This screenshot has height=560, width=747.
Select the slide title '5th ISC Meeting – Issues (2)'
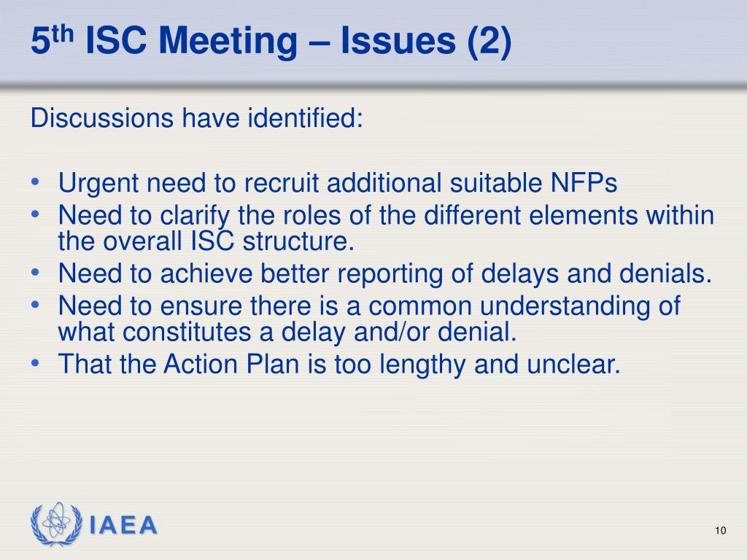(x=271, y=41)
